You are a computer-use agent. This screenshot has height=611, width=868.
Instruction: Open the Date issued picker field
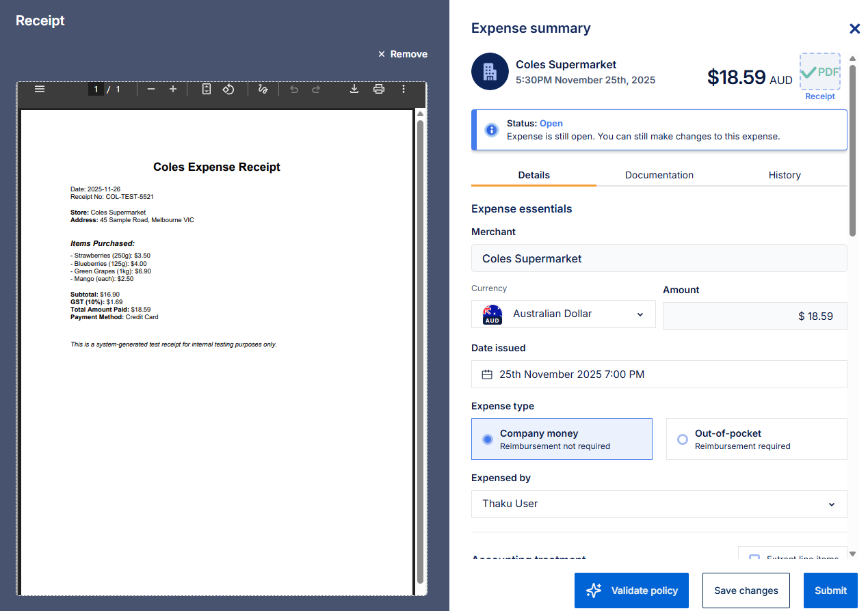point(659,375)
